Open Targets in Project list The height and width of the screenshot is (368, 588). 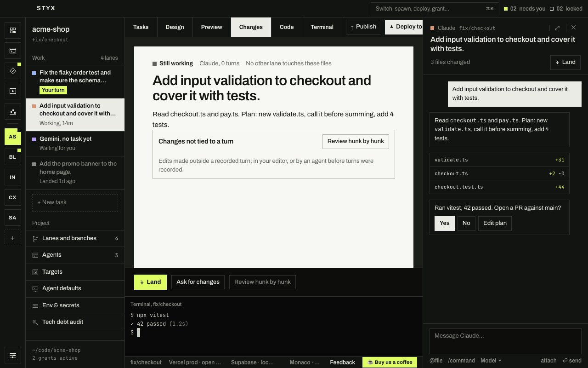[x=75, y=272]
